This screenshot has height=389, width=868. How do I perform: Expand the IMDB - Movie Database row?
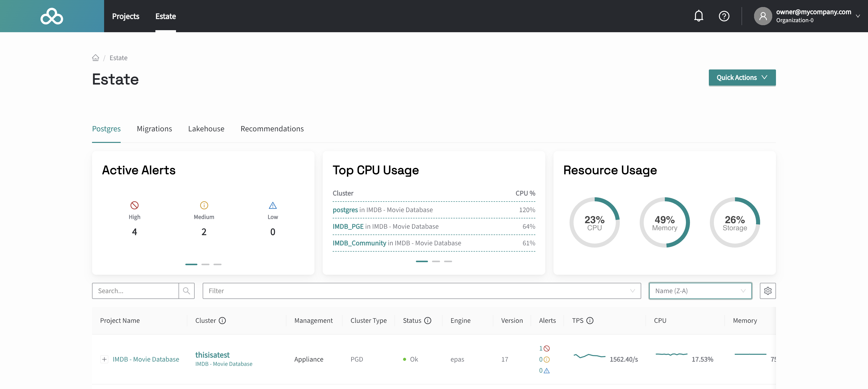coord(104,359)
